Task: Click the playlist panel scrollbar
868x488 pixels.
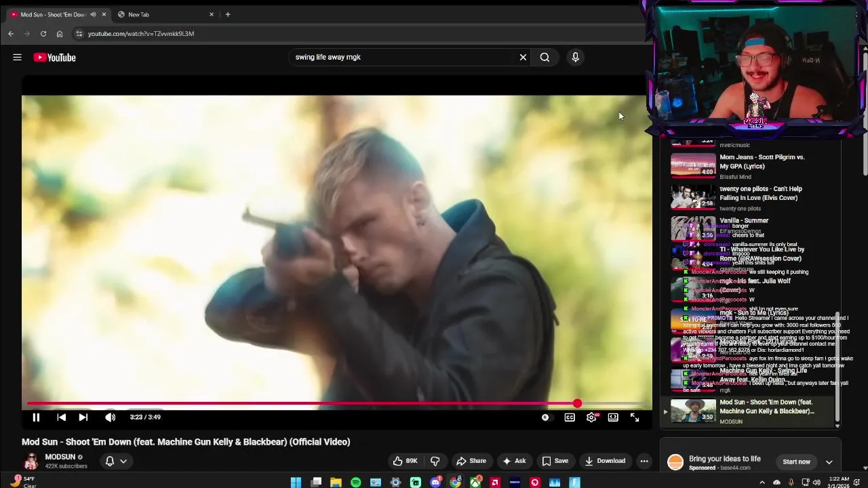Action: click(837, 366)
